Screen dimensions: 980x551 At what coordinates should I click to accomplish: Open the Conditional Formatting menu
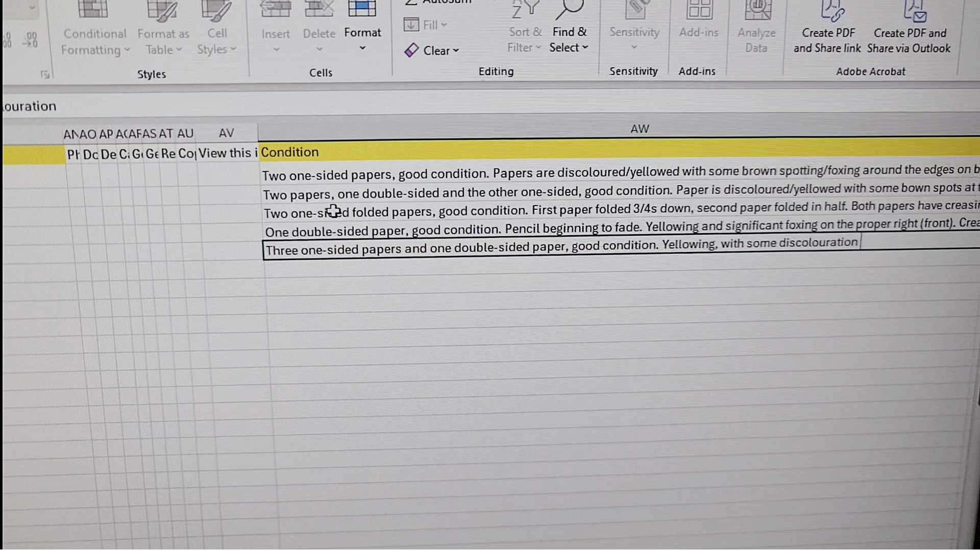(x=94, y=41)
